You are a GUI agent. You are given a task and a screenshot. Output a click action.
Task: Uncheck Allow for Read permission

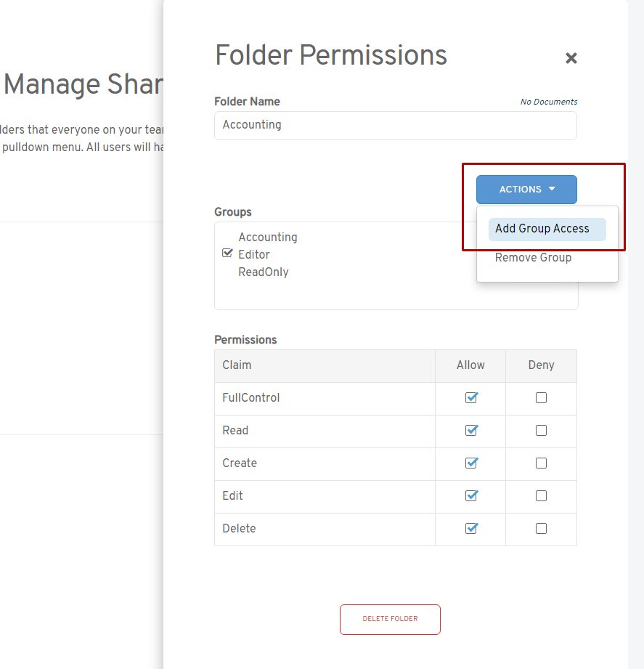click(471, 431)
